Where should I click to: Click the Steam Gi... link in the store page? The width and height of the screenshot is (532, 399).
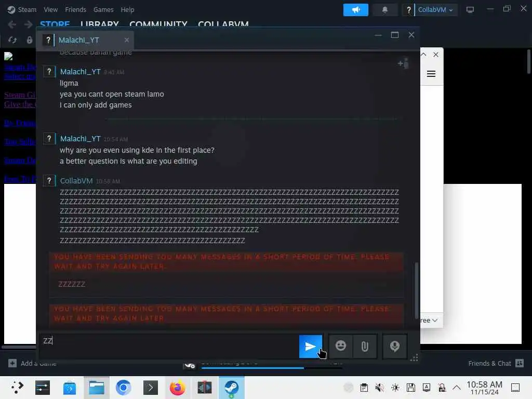[x=20, y=95]
